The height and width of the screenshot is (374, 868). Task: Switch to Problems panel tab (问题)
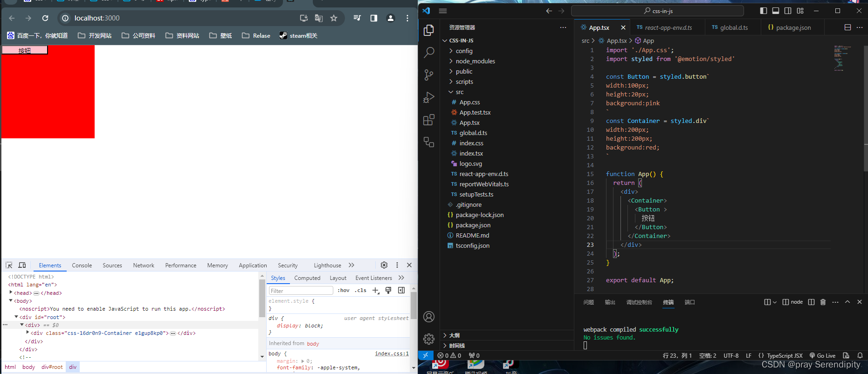click(589, 302)
